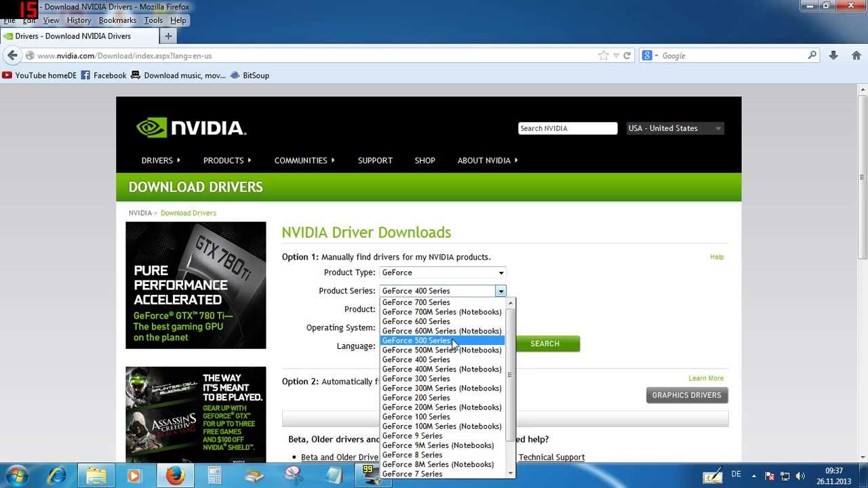The width and height of the screenshot is (868, 488).
Task: Open the USA - United States region dropdown
Action: [x=675, y=128]
